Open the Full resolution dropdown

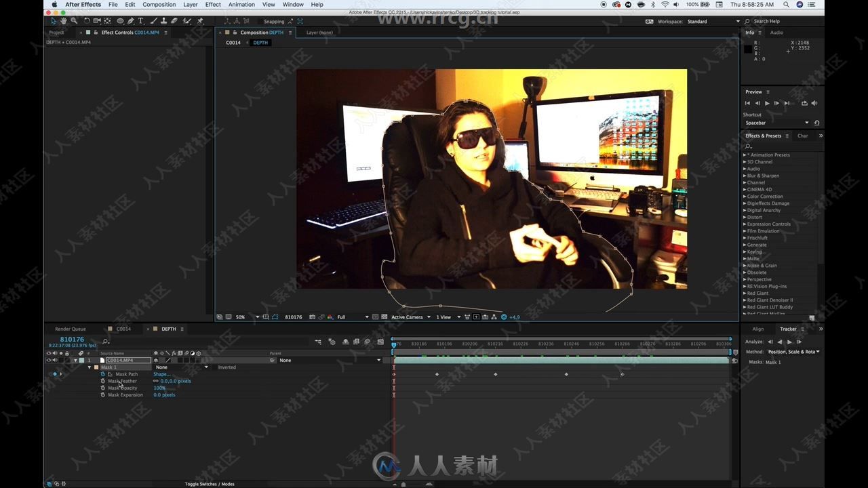(x=353, y=317)
